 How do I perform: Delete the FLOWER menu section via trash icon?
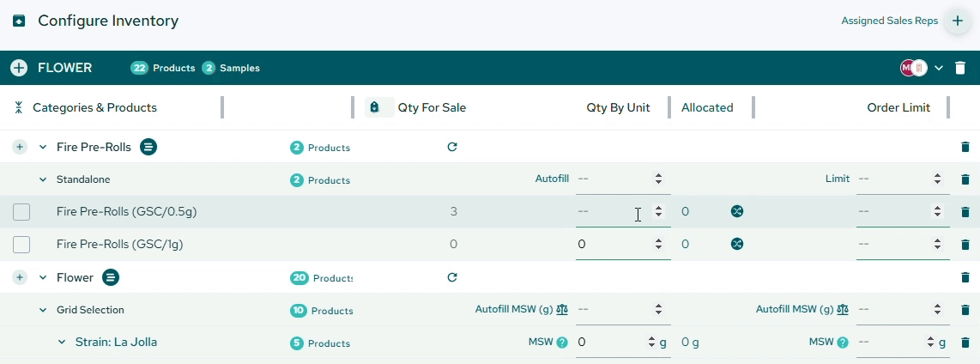click(960, 68)
